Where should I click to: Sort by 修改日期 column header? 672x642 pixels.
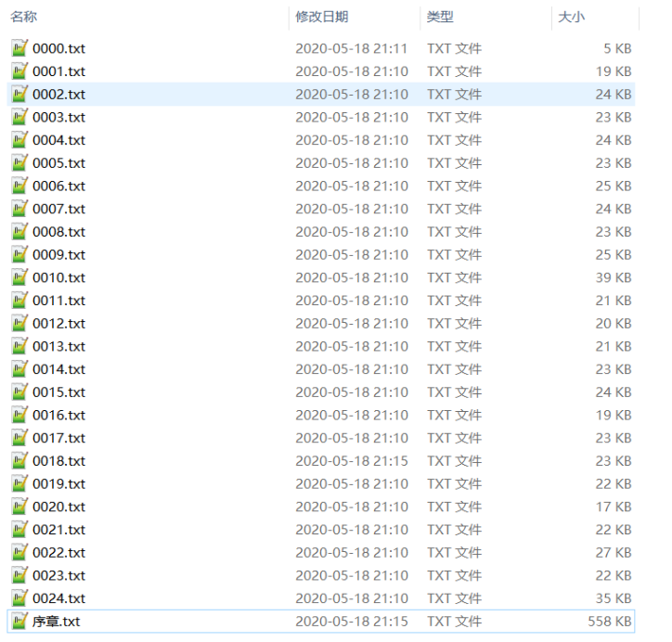[x=322, y=17]
